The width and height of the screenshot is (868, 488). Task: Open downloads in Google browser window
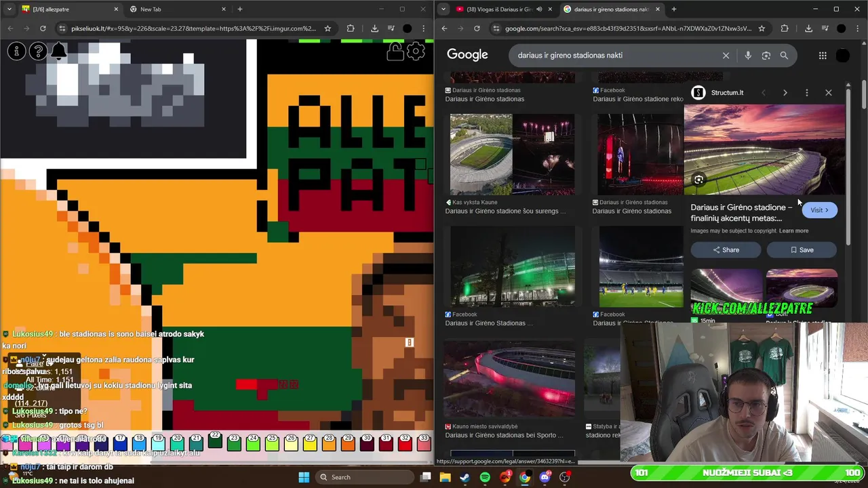(808, 28)
